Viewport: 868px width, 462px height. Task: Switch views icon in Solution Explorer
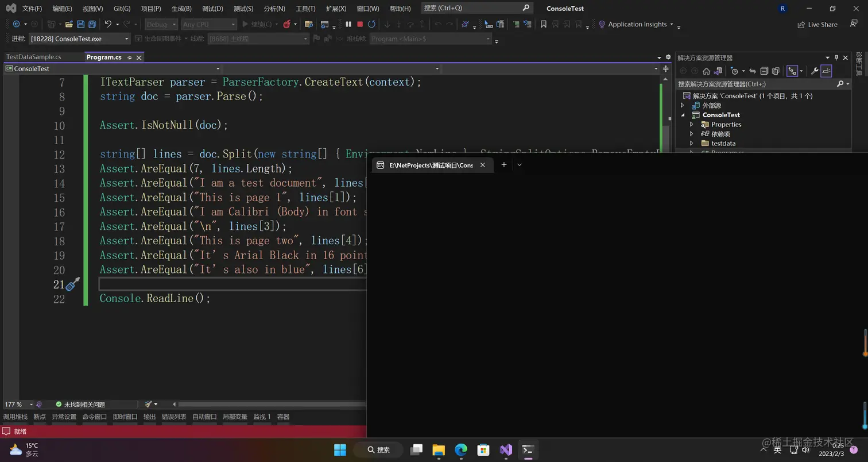click(x=718, y=71)
